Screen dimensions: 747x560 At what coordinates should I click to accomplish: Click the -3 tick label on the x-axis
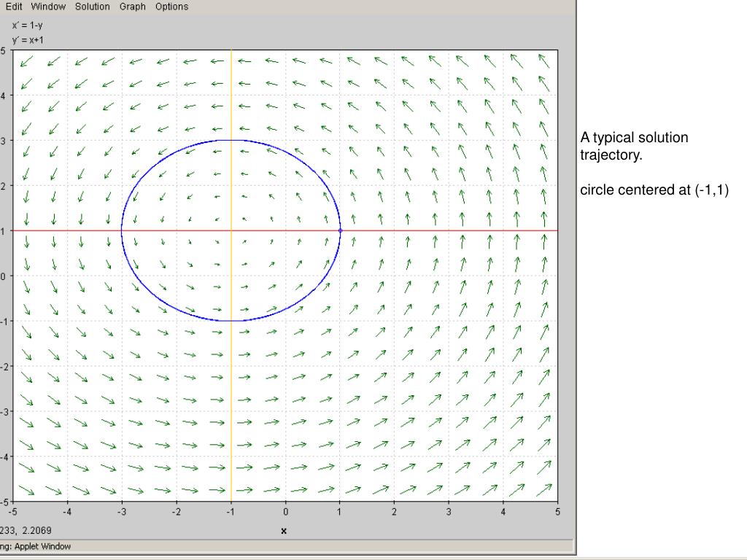click(121, 513)
